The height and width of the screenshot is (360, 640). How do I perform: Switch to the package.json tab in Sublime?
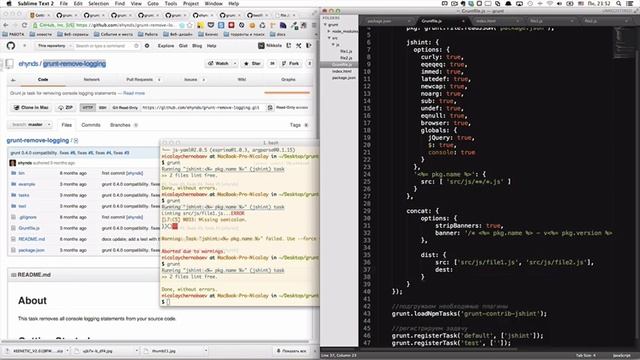[x=379, y=21]
